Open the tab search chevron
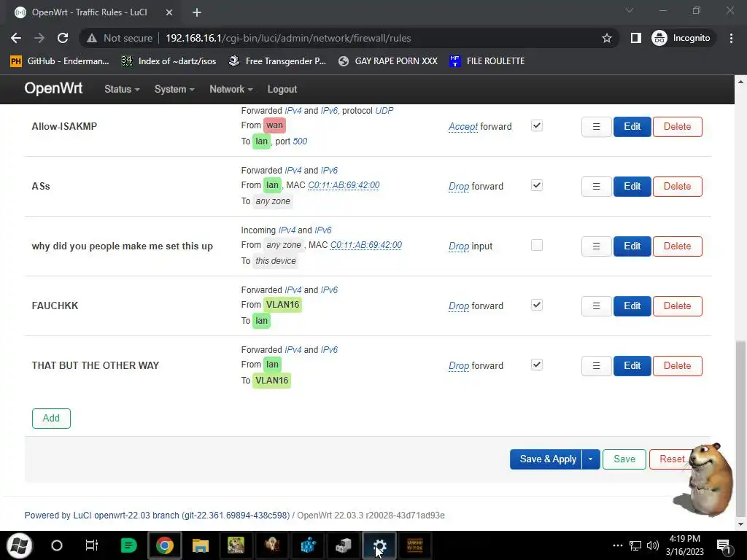This screenshot has height=560, width=747. tap(630, 10)
